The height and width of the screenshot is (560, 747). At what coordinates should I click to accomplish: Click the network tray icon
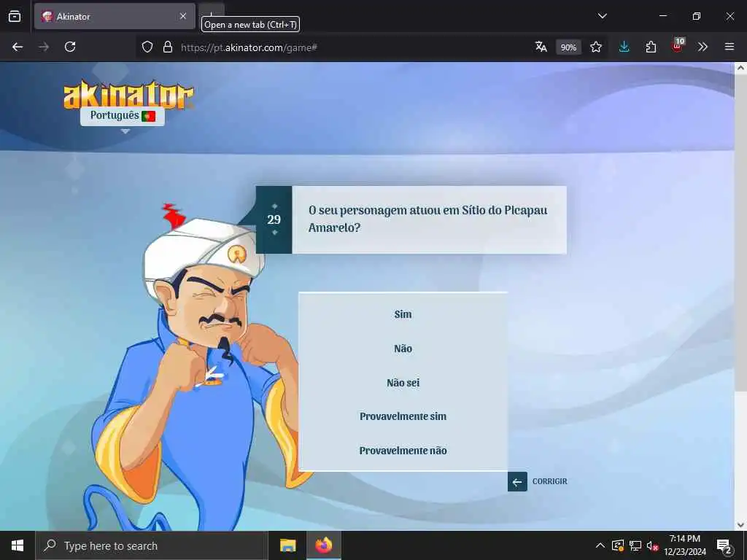coord(635,545)
